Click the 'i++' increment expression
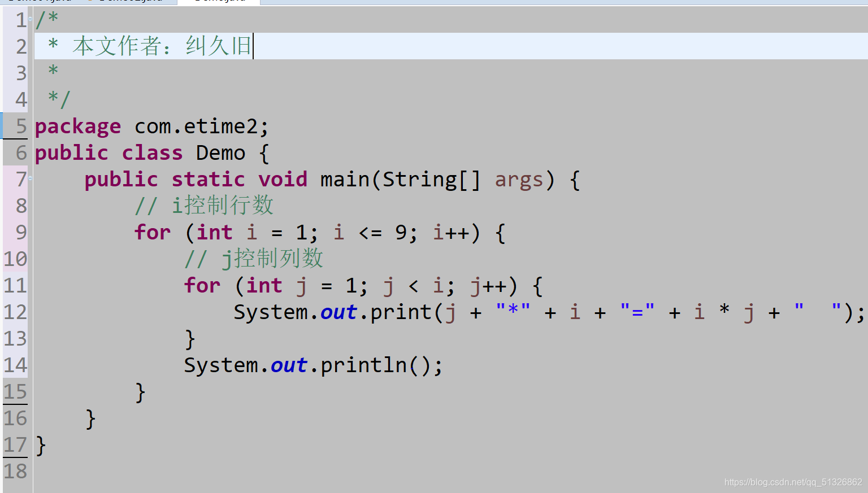This screenshot has width=868, height=493. tap(450, 232)
